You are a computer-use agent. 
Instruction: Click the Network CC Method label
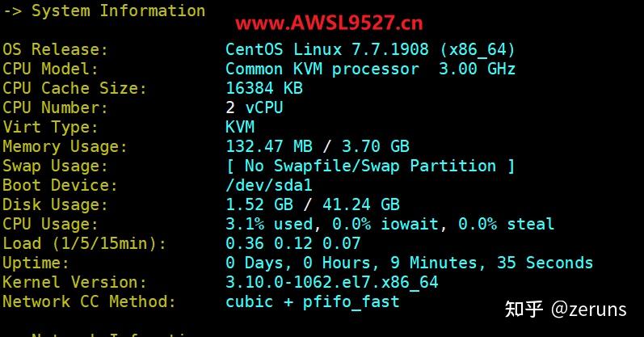(x=89, y=301)
